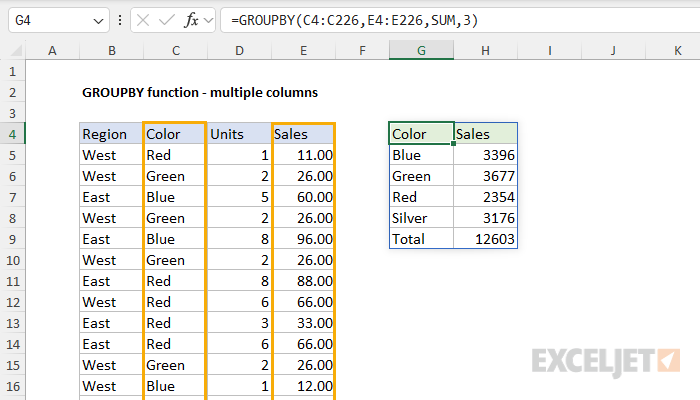Click 'West' in row 5

(112, 155)
